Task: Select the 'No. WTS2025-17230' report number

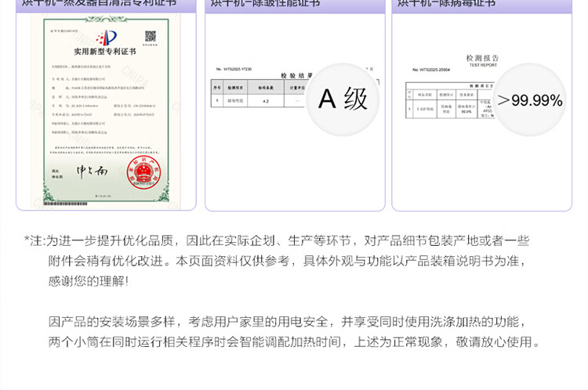Action: pyautogui.click(x=234, y=69)
